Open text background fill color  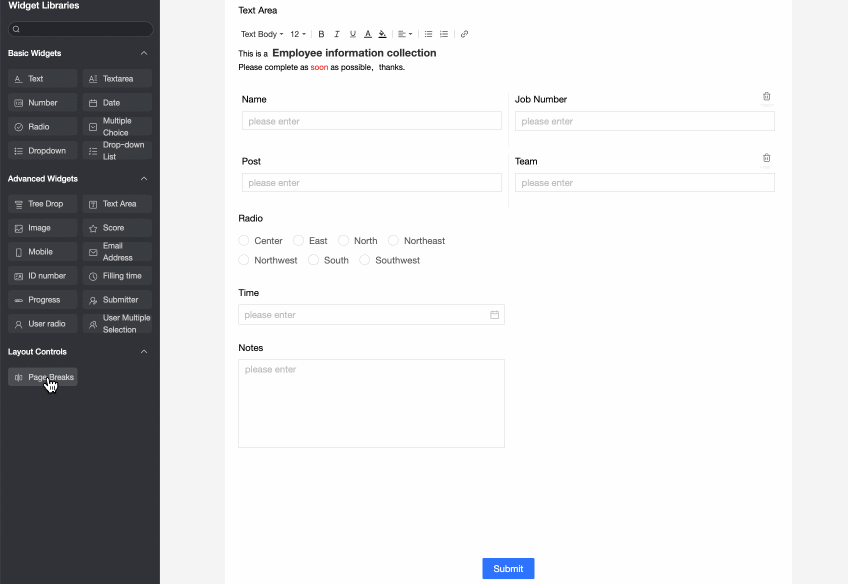382,34
